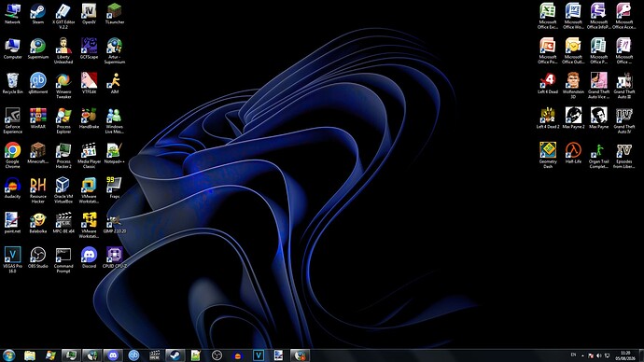Open the MPC-BE x64 desktop shortcut
644x362 pixels.
tap(63, 223)
